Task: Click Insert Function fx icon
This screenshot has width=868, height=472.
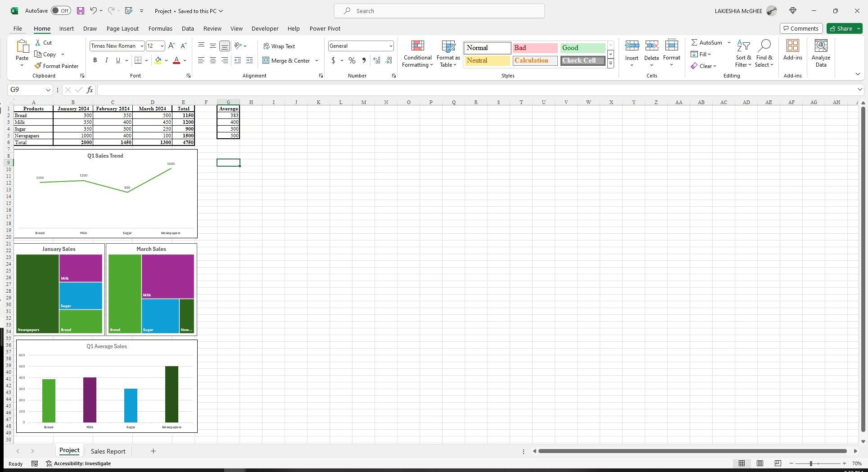Action: [x=90, y=90]
